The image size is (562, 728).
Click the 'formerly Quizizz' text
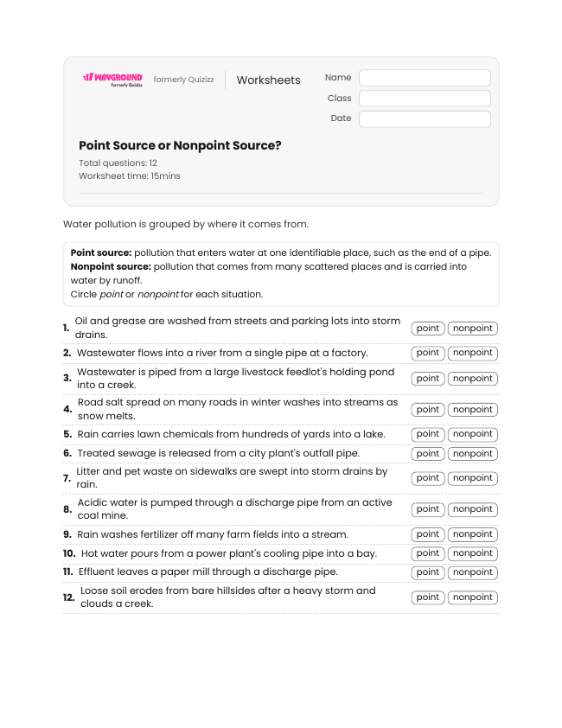(x=183, y=80)
